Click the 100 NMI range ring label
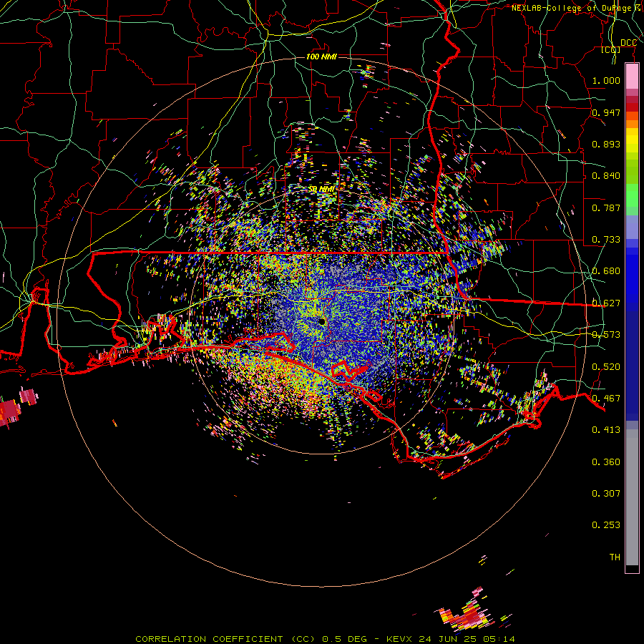This screenshot has height=644, width=644. point(321,57)
